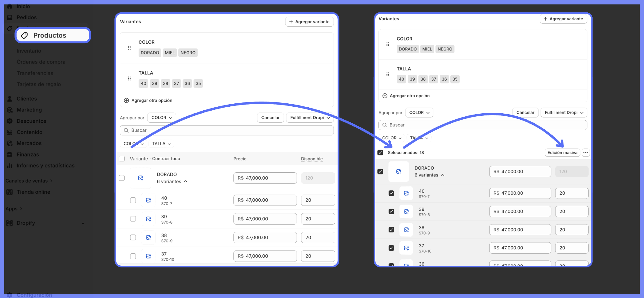Check the box for variant 39 S70-8 in left panel
Image resolution: width=644 pixels, height=298 pixels.
click(133, 219)
